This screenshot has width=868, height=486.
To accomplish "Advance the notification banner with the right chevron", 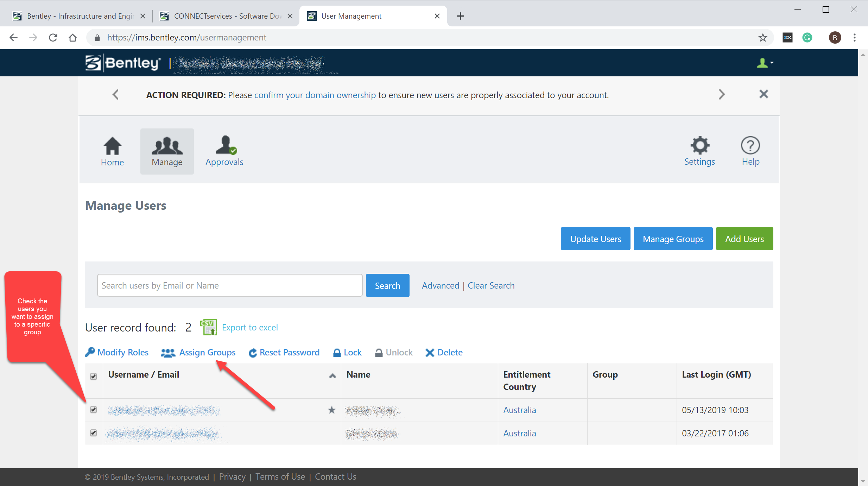I will (722, 94).
